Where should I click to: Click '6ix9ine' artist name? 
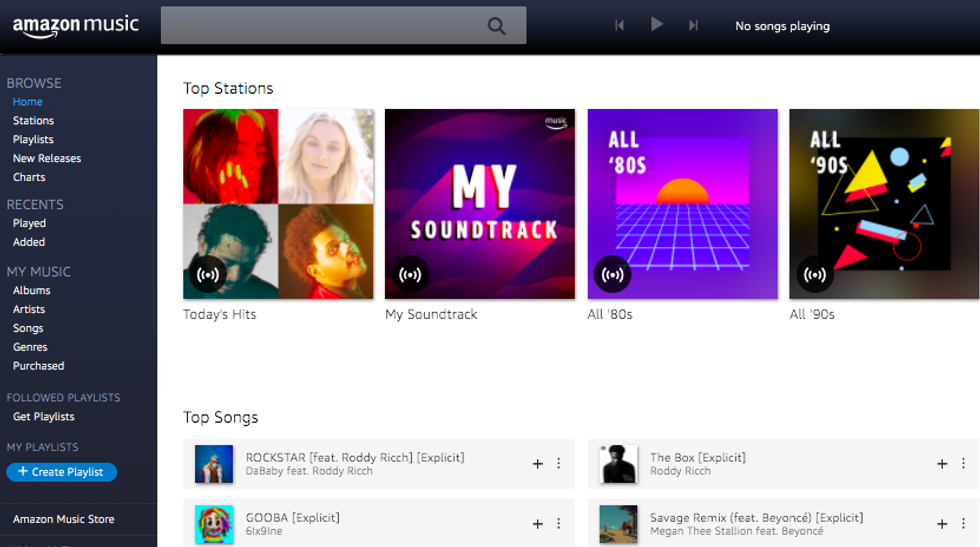click(x=264, y=531)
